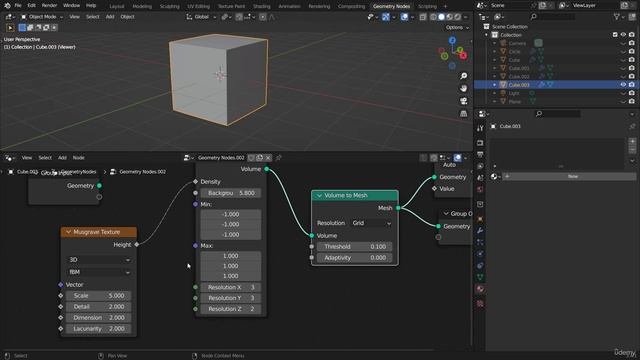Click the Scale 5.000 field in Musgrave Texture
Screen dimensions: 640x360
tap(98, 296)
